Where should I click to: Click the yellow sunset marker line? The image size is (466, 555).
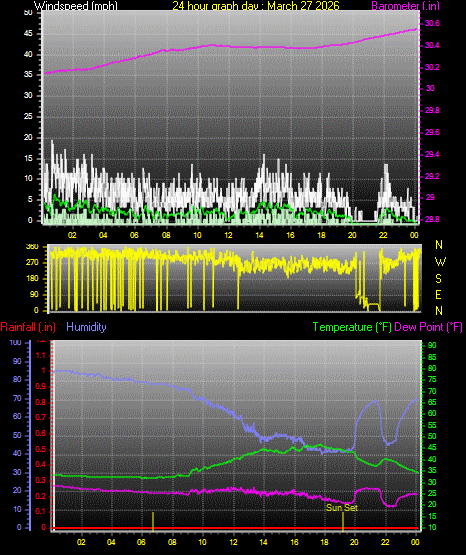coord(343,521)
